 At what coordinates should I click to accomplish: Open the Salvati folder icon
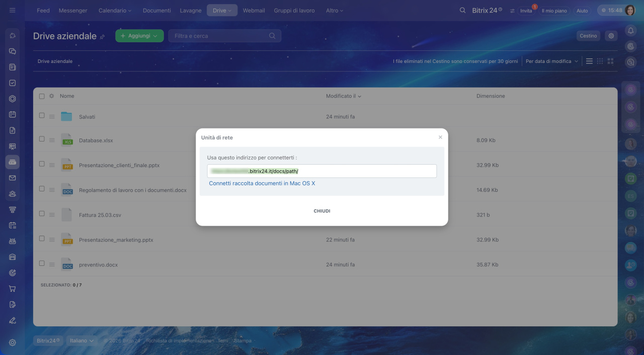[66, 116]
